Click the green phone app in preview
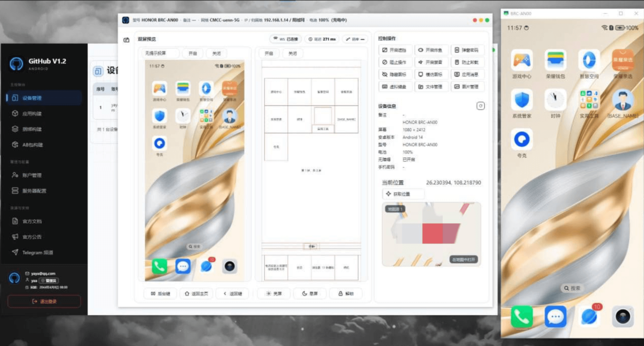Image resolution: width=644 pixels, height=346 pixels. coord(159,266)
